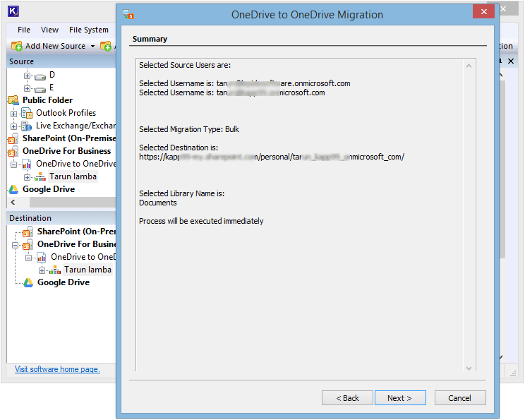525x420 pixels.
Task: Click the Source panel header
Action: point(61,61)
